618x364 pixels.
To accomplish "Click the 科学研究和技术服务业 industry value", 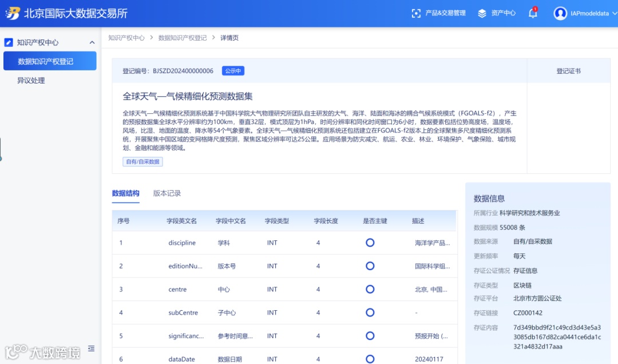I will click(x=530, y=213).
